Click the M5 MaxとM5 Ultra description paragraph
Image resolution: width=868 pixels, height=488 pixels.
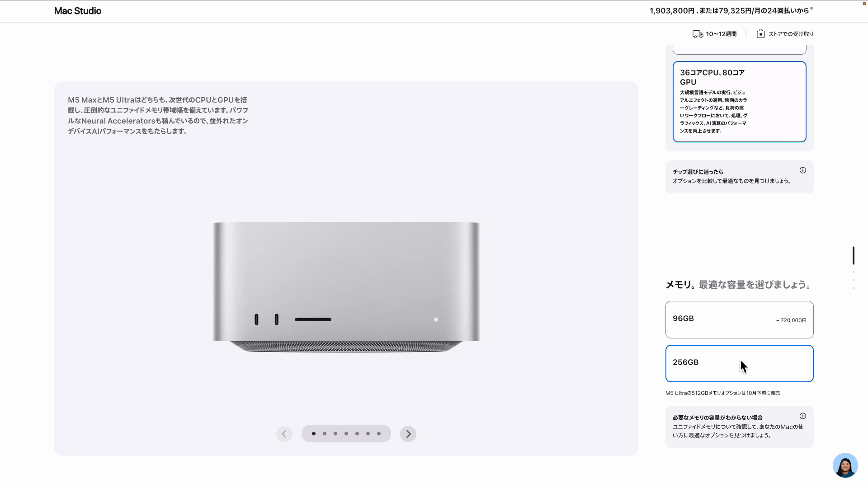tap(158, 116)
